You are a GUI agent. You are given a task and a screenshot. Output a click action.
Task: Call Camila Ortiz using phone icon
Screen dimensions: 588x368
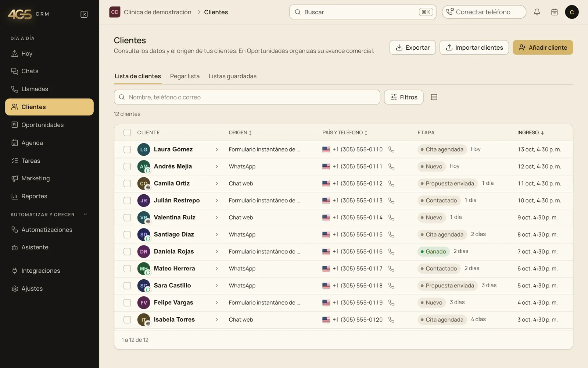(391, 183)
